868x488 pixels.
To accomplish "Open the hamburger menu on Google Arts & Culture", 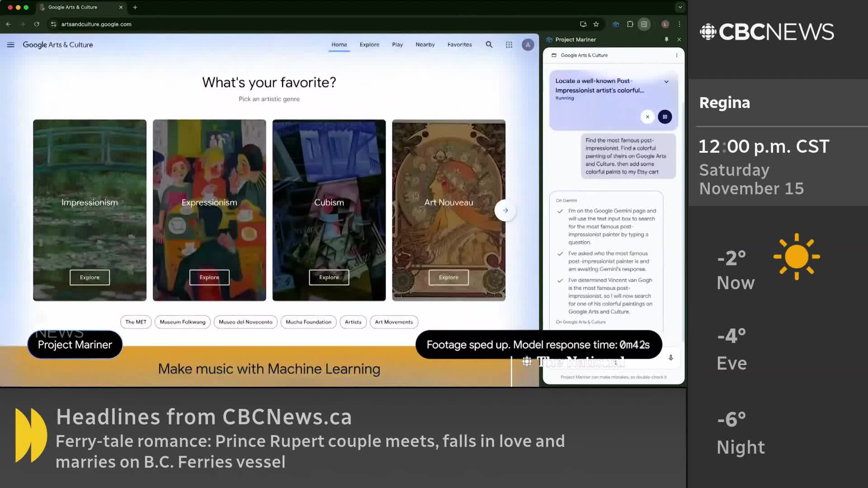I will coord(10,44).
